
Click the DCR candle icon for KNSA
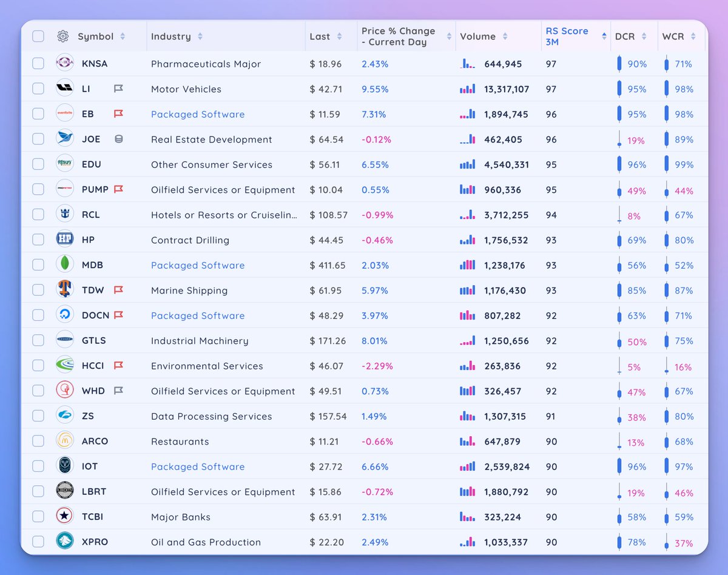click(x=619, y=64)
